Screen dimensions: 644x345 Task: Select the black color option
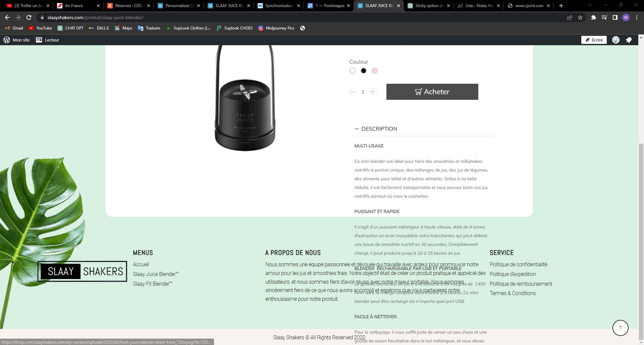pos(364,71)
